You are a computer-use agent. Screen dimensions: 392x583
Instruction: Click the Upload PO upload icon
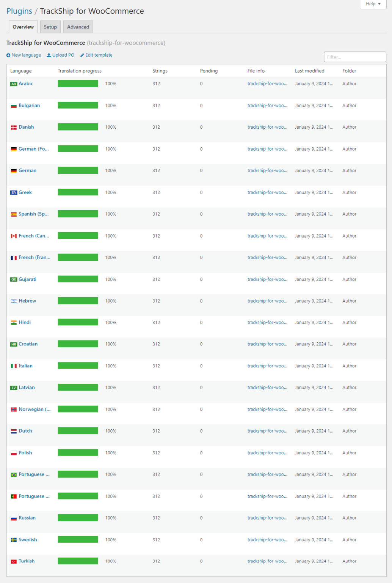(49, 55)
